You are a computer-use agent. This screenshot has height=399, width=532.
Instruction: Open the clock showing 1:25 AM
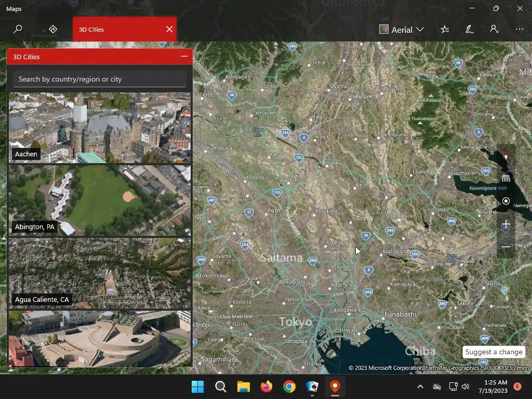493,387
